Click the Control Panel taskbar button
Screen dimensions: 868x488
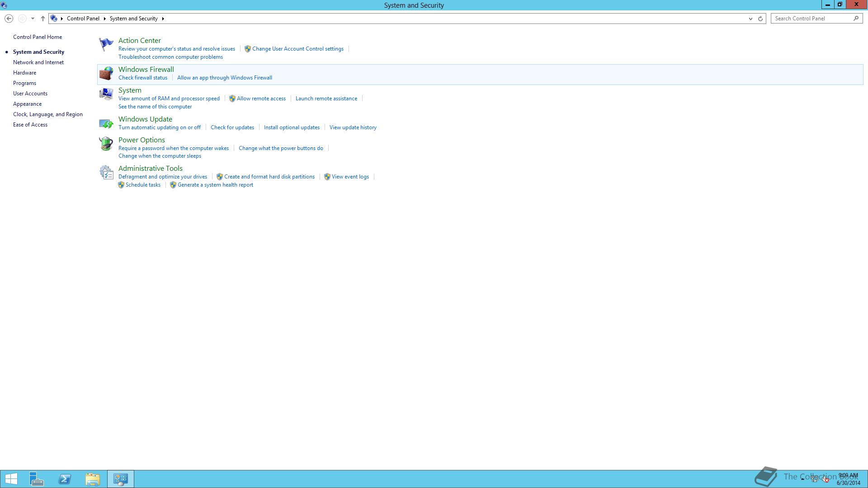coord(121,479)
